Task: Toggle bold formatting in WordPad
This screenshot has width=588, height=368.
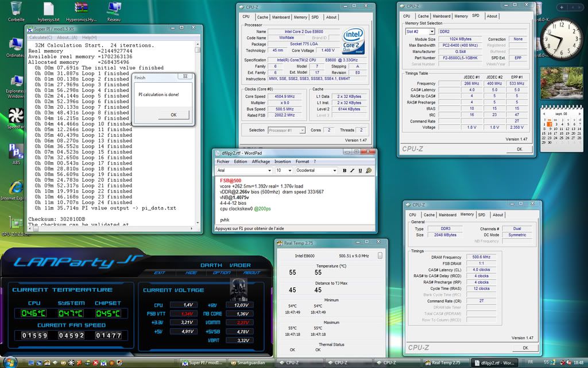Action: tap(345, 171)
